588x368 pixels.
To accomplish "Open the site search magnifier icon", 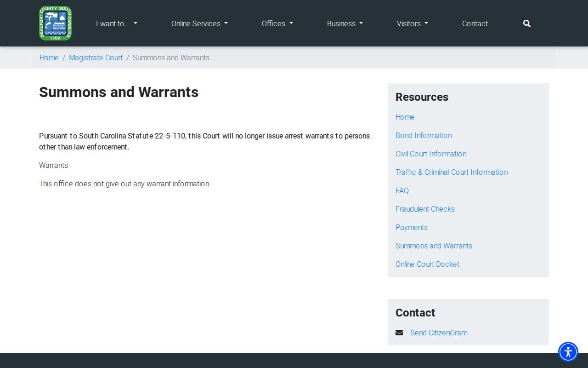I will tap(527, 23).
